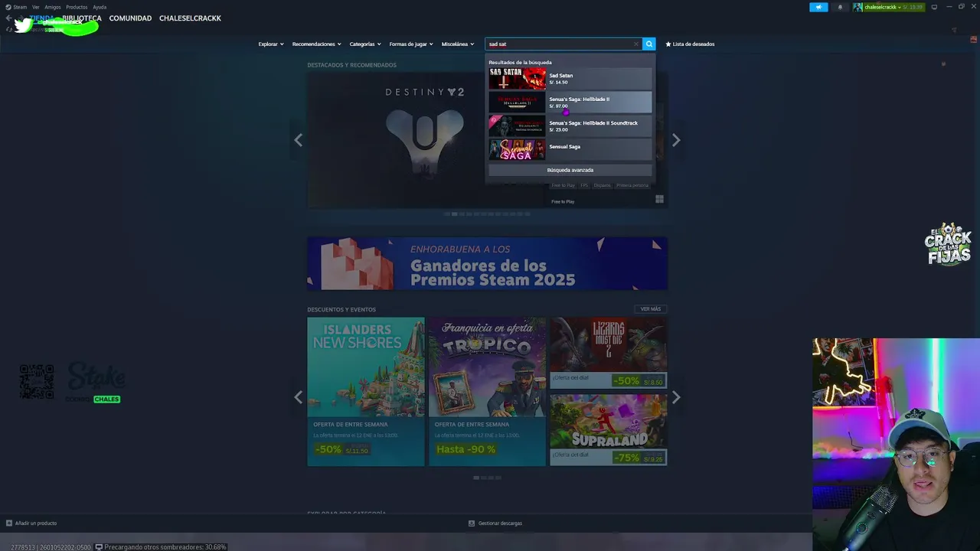Screen dimensions: 980x551
Task: Click Lista de deseados link
Action: pyautogui.click(x=694, y=44)
